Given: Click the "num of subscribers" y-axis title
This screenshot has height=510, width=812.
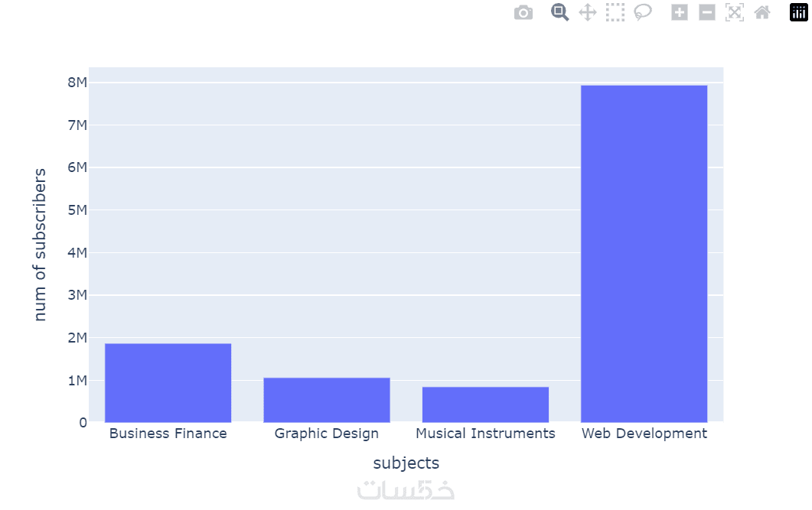Looking at the screenshot, I should click(41, 245).
